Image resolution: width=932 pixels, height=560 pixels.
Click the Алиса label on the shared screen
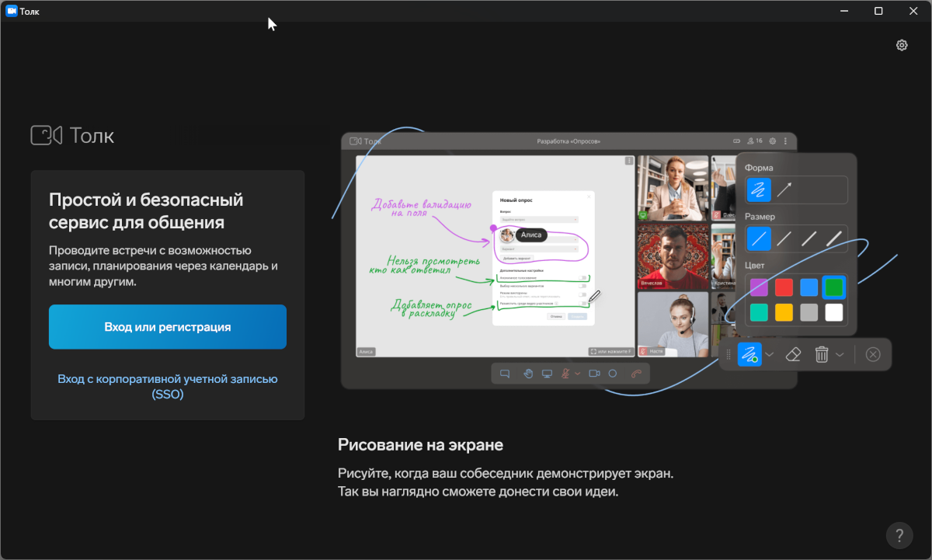coord(531,235)
